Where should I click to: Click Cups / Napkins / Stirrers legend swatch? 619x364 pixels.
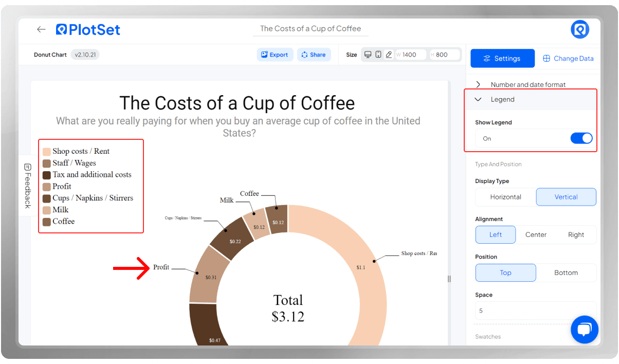pos(46,198)
